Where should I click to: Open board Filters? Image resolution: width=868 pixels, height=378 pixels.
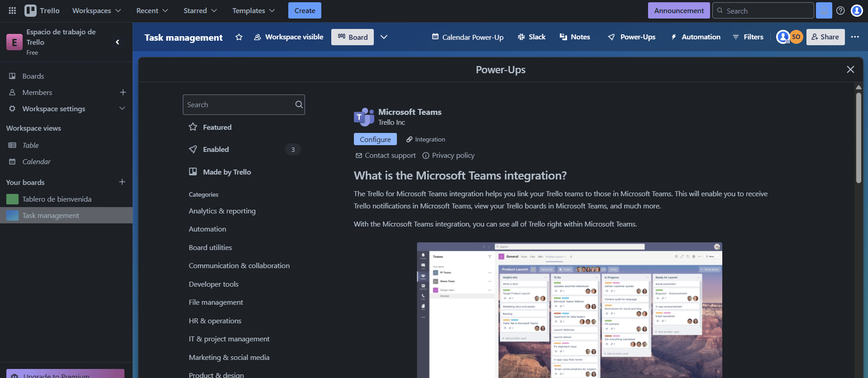coord(748,37)
